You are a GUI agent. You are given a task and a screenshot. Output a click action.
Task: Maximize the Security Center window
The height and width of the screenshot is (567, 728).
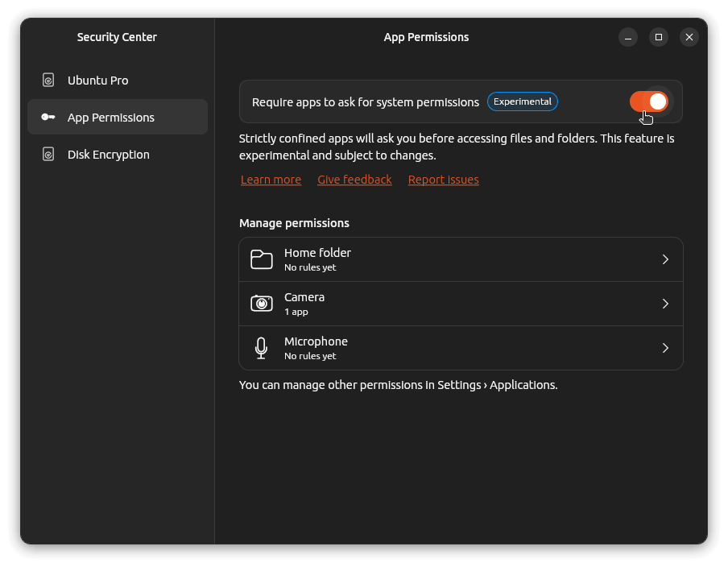coord(659,37)
